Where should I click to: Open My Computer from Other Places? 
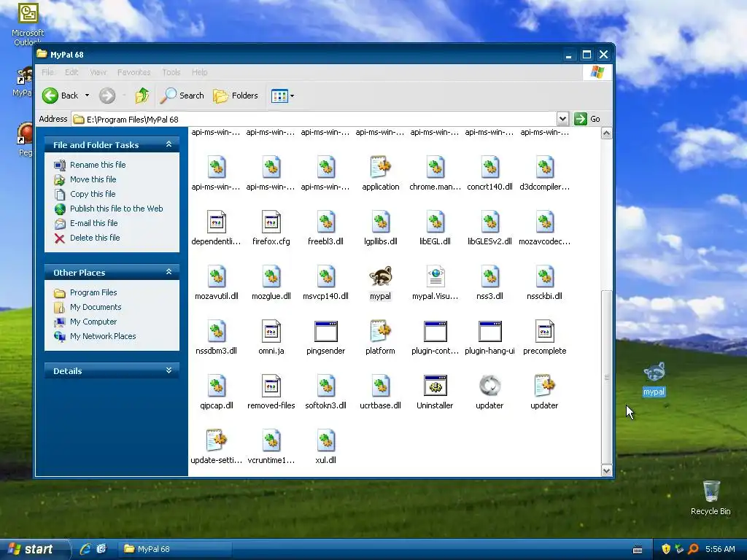coord(93,322)
